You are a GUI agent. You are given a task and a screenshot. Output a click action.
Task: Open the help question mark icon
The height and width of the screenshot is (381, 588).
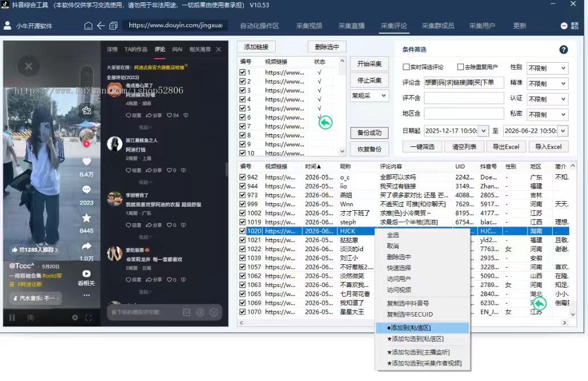pyautogui.click(x=563, y=50)
